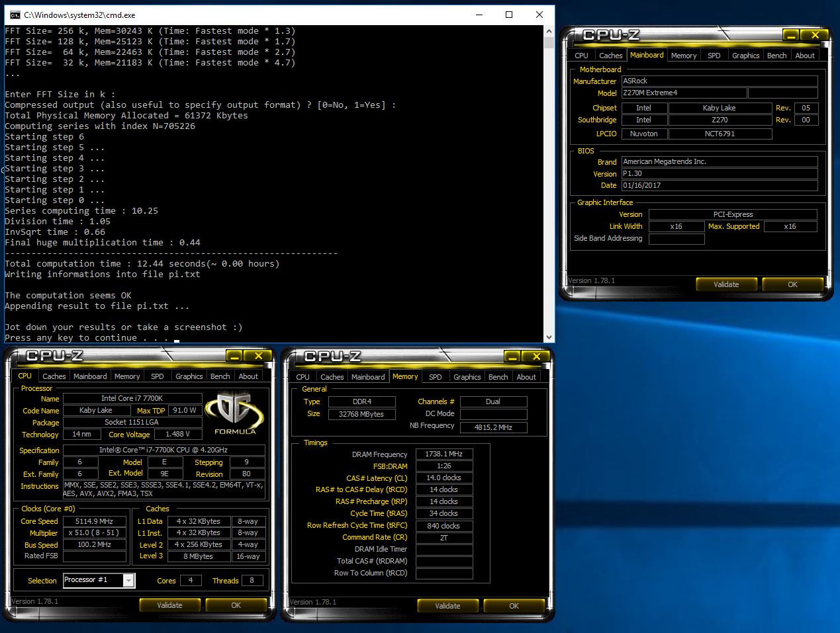Minimize the Mainboard CPU-Z window

click(790, 34)
